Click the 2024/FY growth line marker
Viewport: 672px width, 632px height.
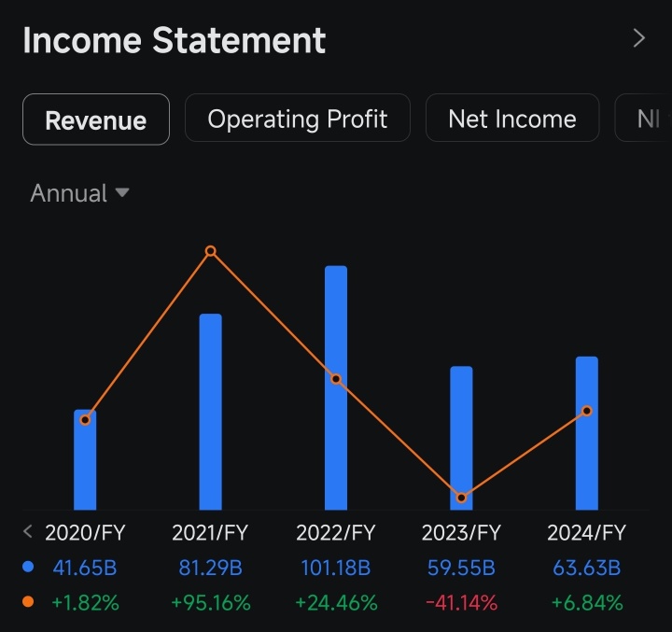click(x=587, y=411)
